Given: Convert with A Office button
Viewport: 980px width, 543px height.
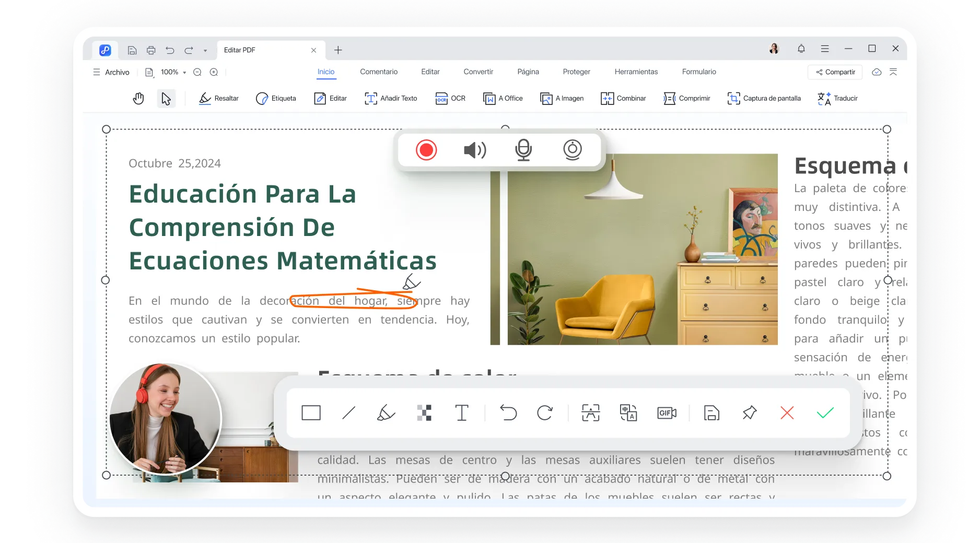Looking at the screenshot, I should coord(503,98).
